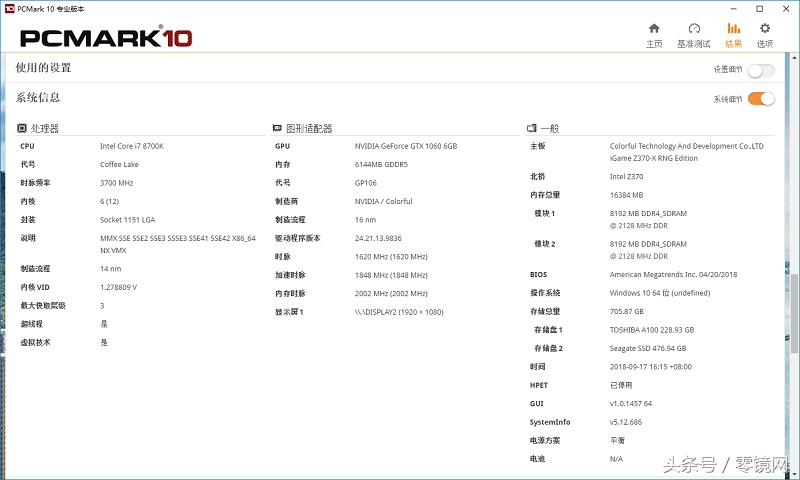Disable the system details (系统细节) toggle
The width and height of the screenshot is (800, 480).
761,98
